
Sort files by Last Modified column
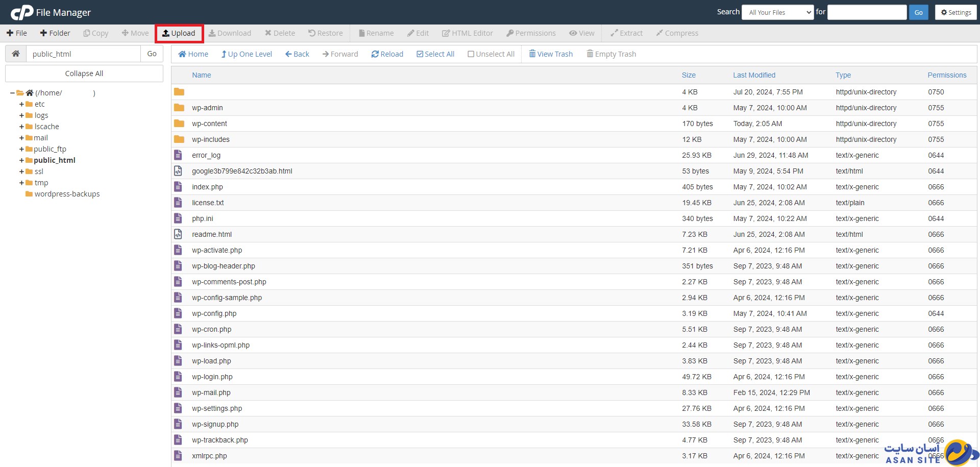click(x=754, y=75)
